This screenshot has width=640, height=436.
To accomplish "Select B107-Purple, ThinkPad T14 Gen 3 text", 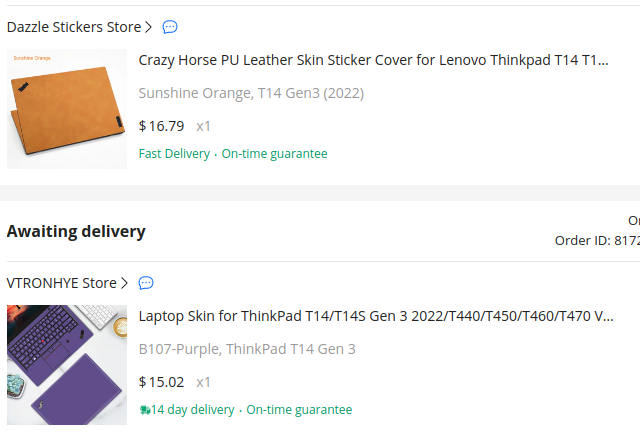I will [x=247, y=349].
